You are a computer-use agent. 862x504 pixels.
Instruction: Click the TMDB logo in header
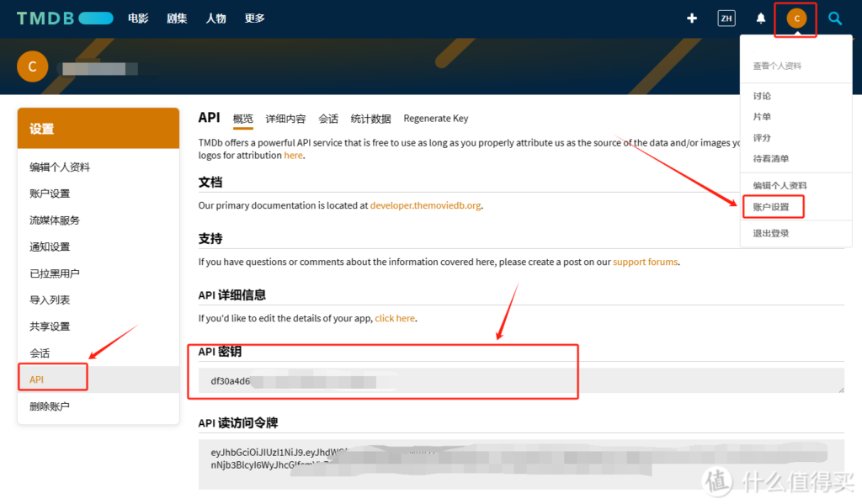click(64, 18)
